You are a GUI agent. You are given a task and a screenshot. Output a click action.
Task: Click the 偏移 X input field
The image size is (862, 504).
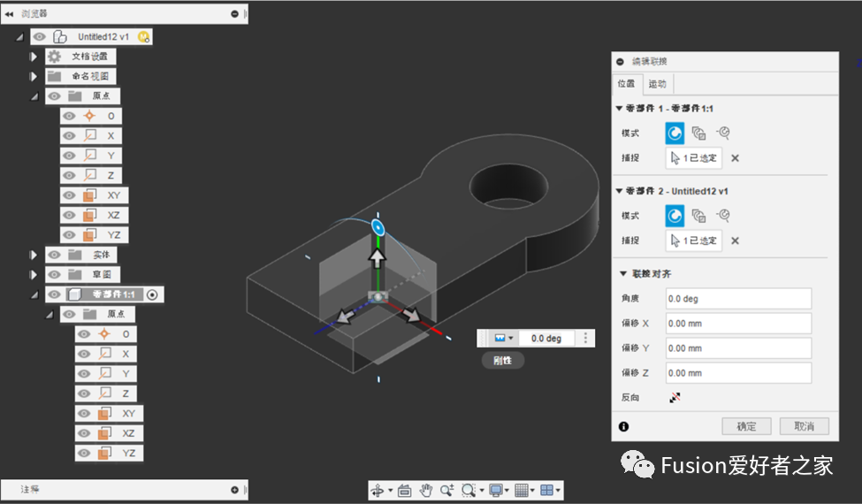click(x=738, y=323)
